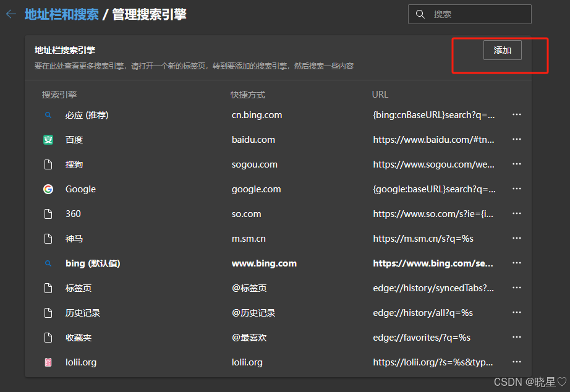Click the edge://history/syncedTabs URL text

click(433, 288)
